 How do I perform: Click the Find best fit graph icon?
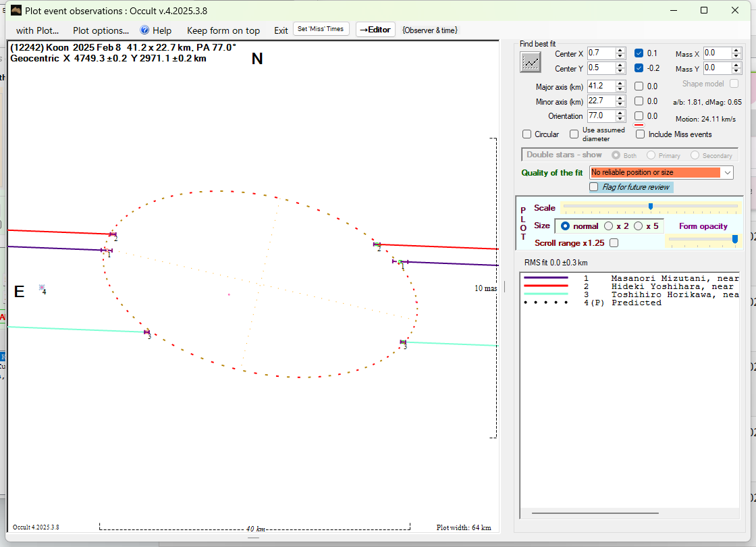point(531,62)
